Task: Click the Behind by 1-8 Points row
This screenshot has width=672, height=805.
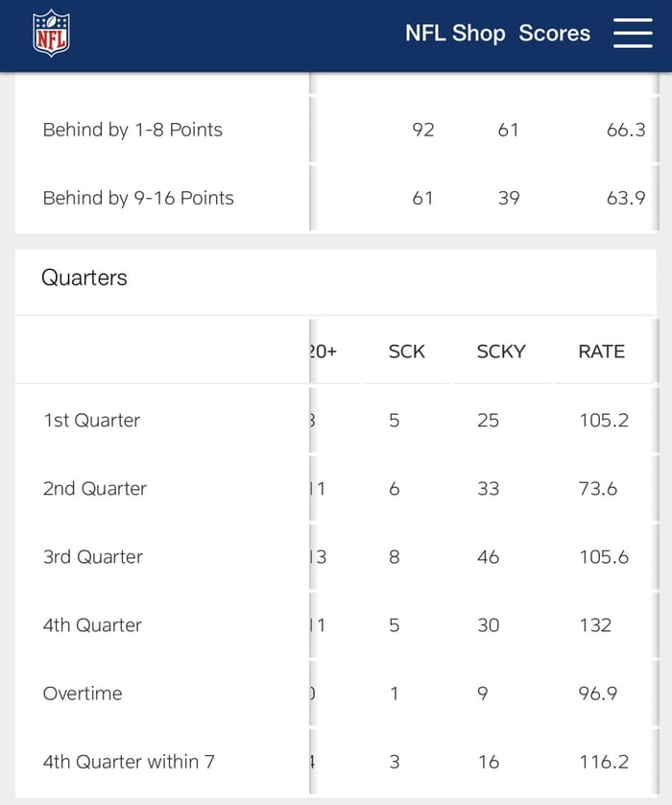Action: click(132, 130)
